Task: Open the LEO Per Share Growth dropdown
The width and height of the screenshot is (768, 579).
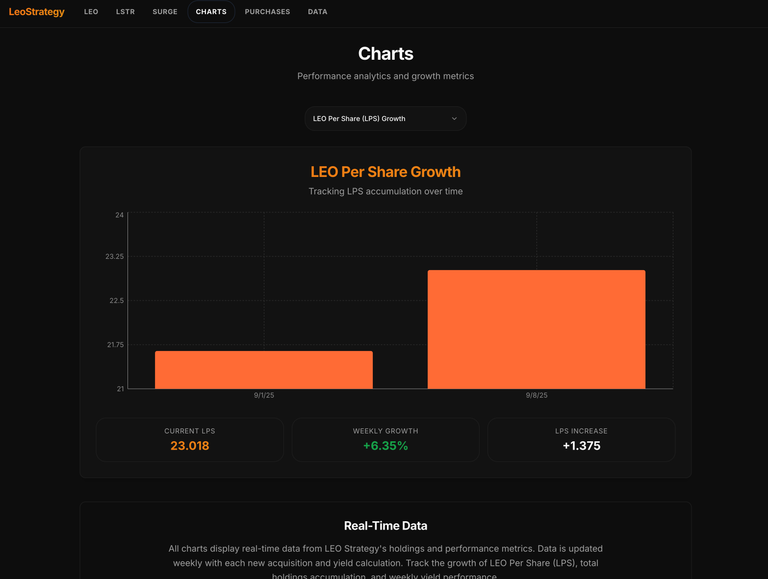Action: tap(385, 119)
